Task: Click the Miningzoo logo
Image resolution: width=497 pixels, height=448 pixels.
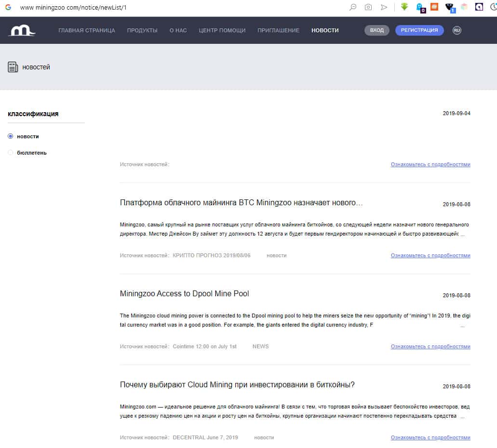Action: click(22, 30)
